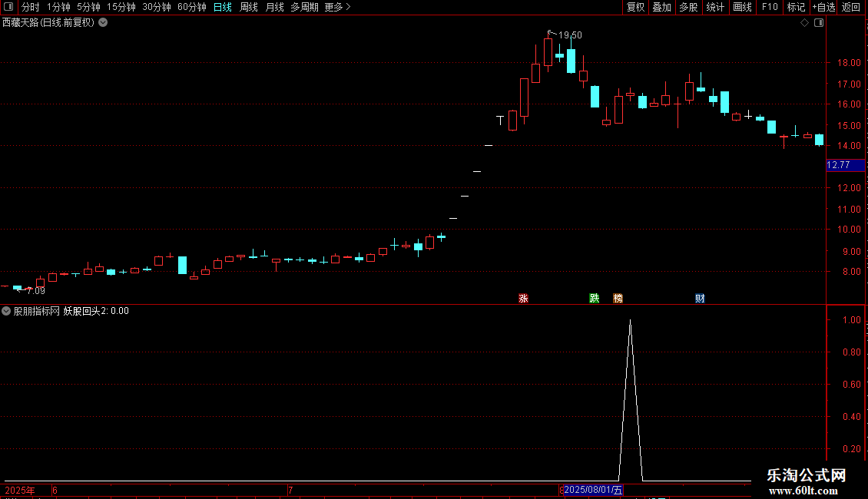868x499 pixels.
Task: Click the 18.00 price axis label
Action: tap(849, 62)
